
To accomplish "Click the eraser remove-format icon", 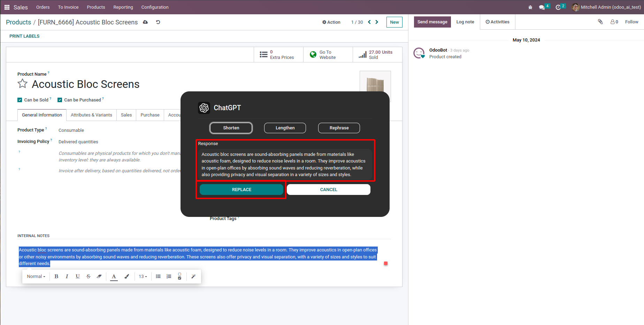I will coord(99,277).
